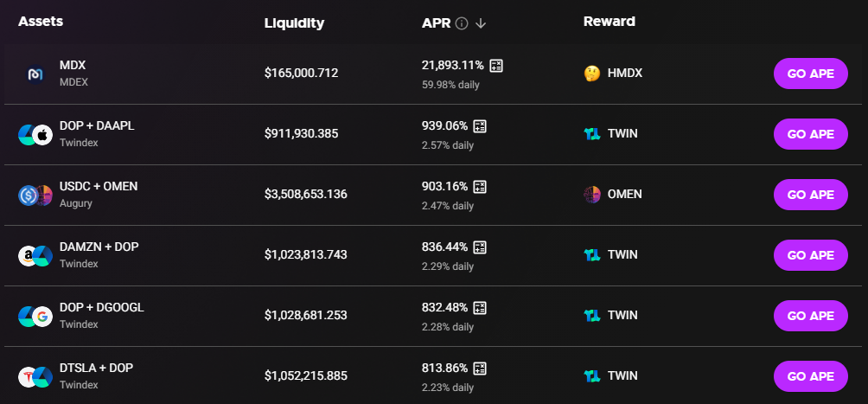
Task: Click GO APE for DTSLA + DOP
Action: tap(810, 376)
